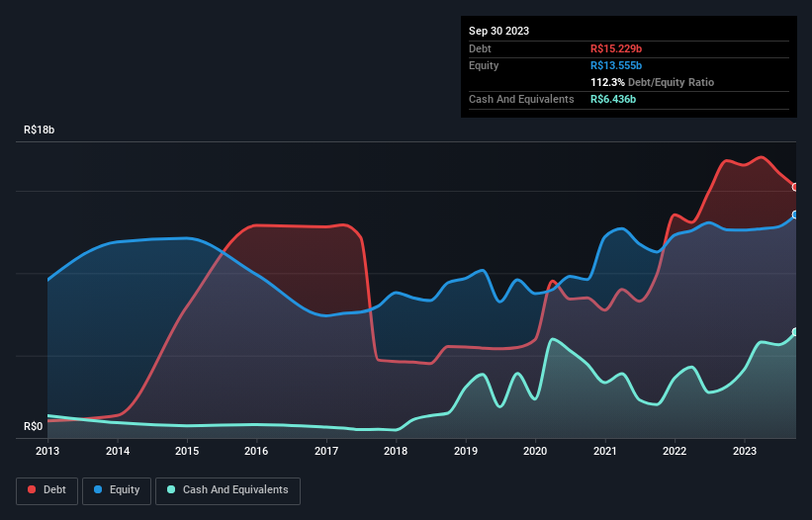Click the Debt label in tooltip
The image size is (812, 520).
pos(480,48)
